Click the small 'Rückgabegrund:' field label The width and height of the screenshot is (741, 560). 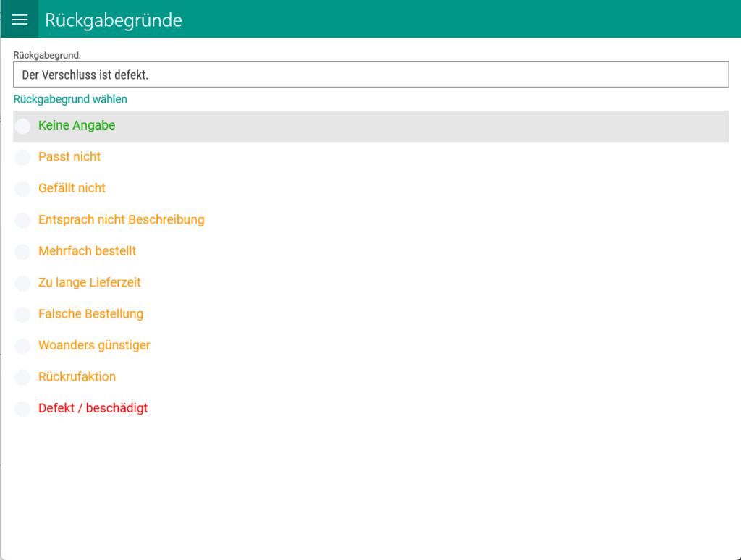pos(47,55)
